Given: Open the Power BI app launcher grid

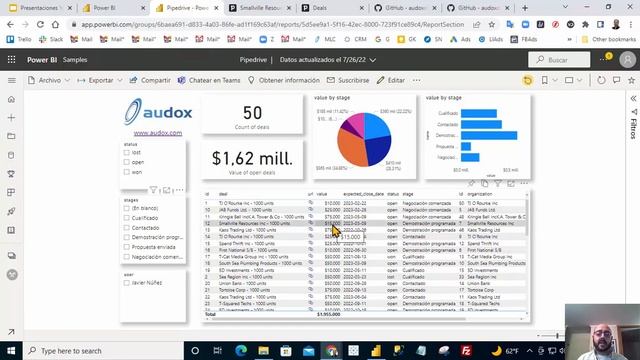Looking at the screenshot, I should click(11, 60).
